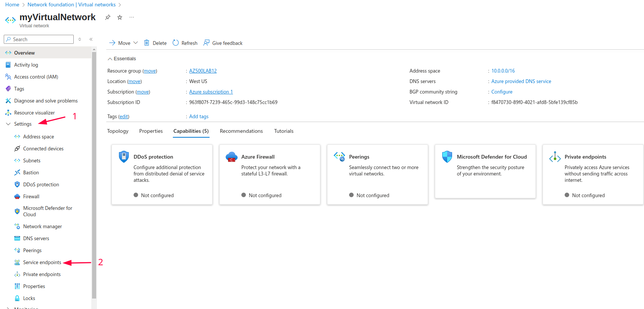Select the Capabilities (5) tab
Image resolution: width=644 pixels, height=309 pixels.
pyautogui.click(x=191, y=131)
